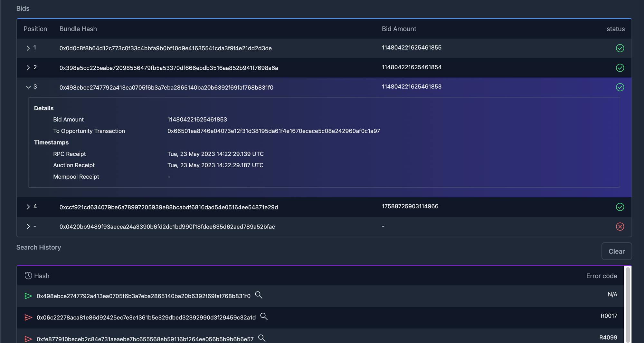The image size is (644, 343).
Task: Click the Bundle Hash column header
Action: pyautogui.click(x=78, y=29)
